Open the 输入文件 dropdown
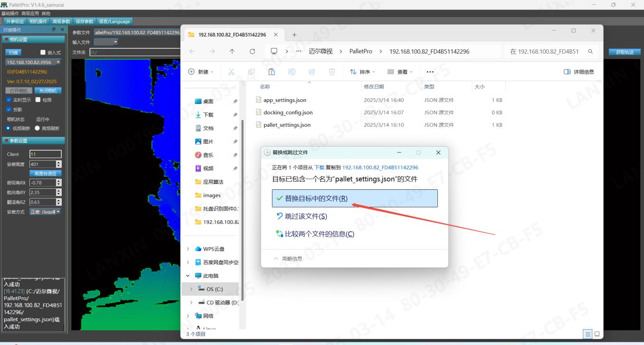 click(106, 42)
